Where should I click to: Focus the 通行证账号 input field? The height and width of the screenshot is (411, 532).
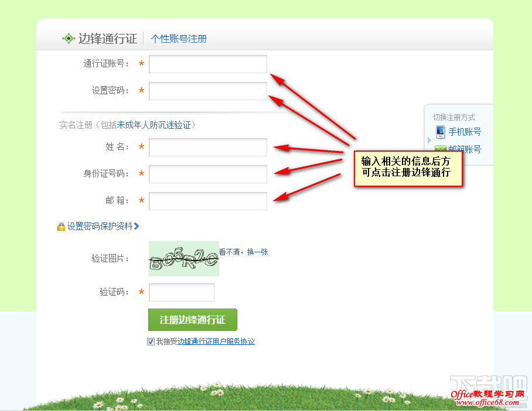coord(208,64)
